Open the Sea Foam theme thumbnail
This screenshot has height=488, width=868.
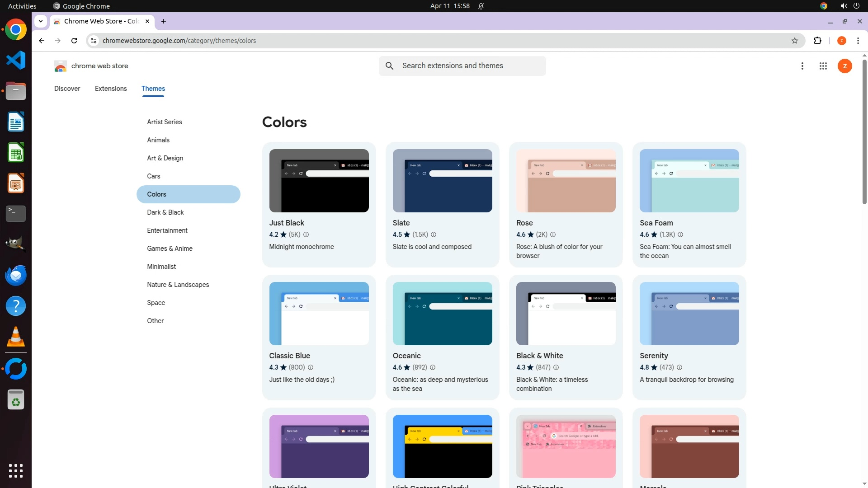(x=689, y=181)
